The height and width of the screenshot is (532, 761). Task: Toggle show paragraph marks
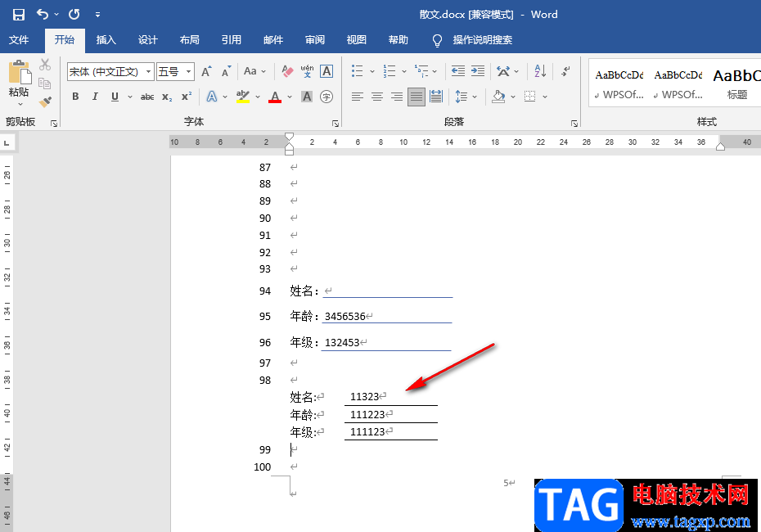(x=565, y=71)
